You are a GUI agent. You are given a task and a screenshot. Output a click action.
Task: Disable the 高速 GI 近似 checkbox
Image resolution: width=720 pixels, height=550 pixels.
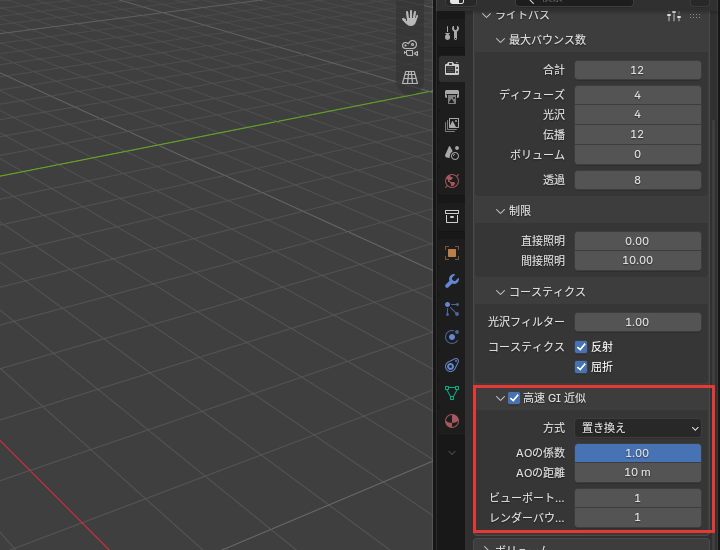click(514, 398)
